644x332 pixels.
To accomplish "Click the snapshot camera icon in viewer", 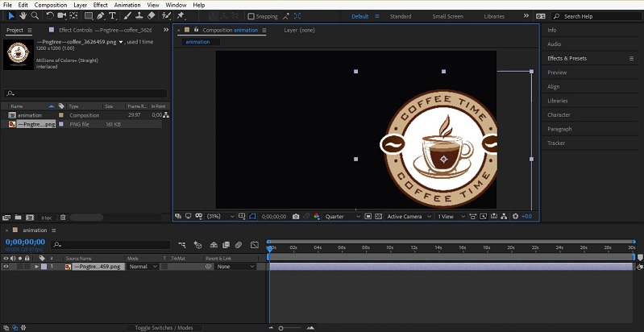I will tap(297, 216).
